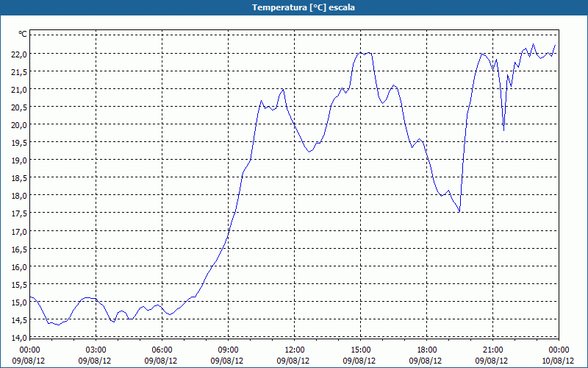
Task: Select the 16,0 y-axis label
Action: tap(19, 267)
